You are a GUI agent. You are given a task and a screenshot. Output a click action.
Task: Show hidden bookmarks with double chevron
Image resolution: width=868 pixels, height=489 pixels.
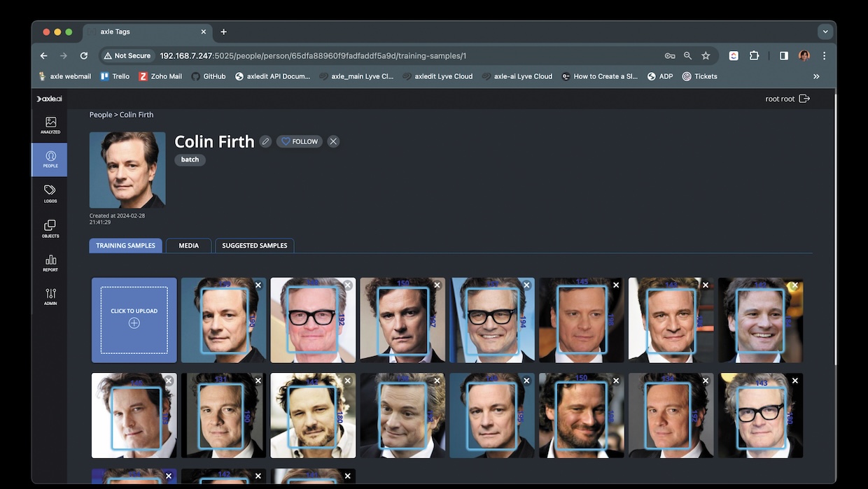tap(816, 76)
